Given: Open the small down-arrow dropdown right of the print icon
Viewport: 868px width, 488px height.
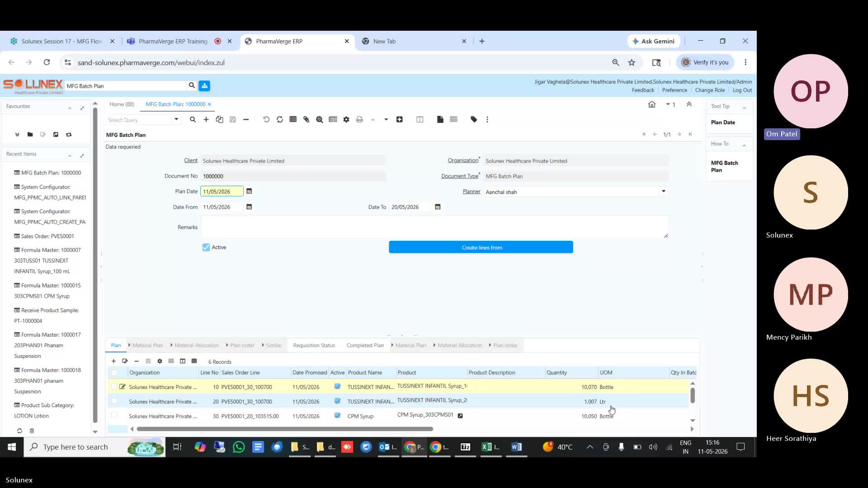Looking at the screenshot, I should pyautogui.click(x=386, y=120).
